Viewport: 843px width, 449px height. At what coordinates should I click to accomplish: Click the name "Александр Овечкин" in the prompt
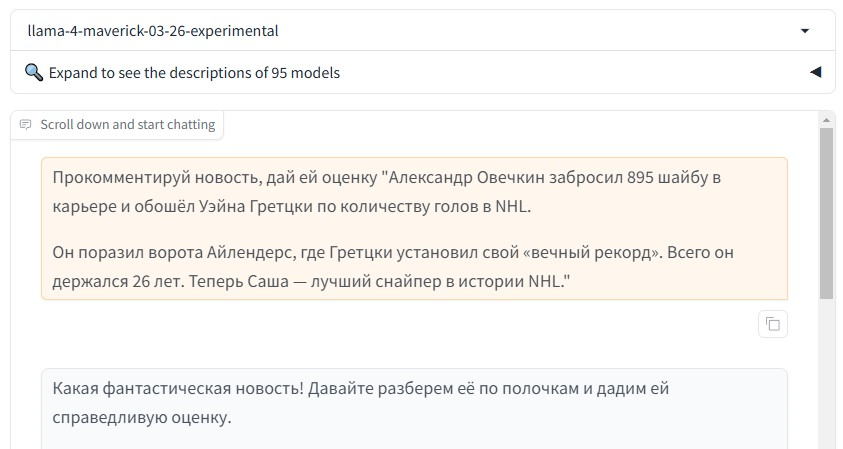[x=456, y=179]
